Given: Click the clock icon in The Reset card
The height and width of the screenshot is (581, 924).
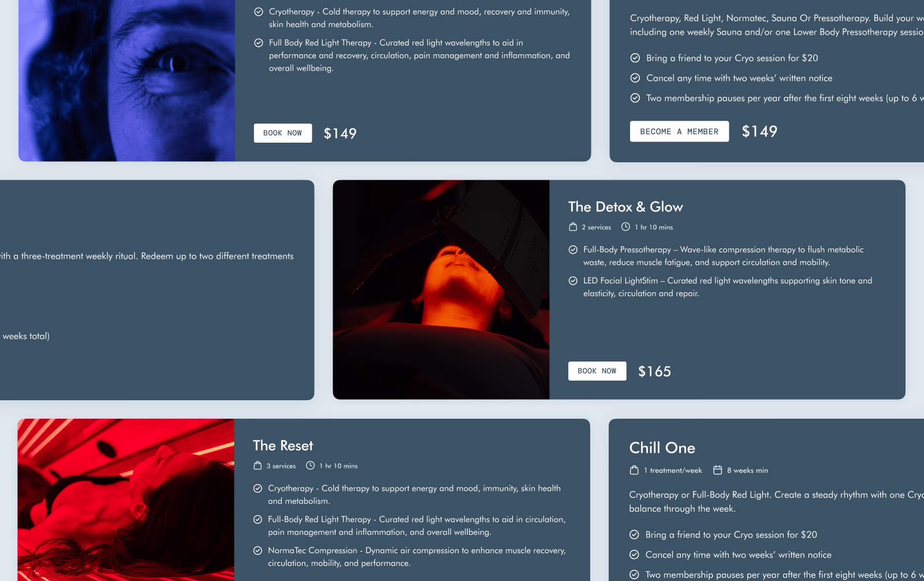Looking at the screenshot, I should pyautogui.click(x=310, y=465).
